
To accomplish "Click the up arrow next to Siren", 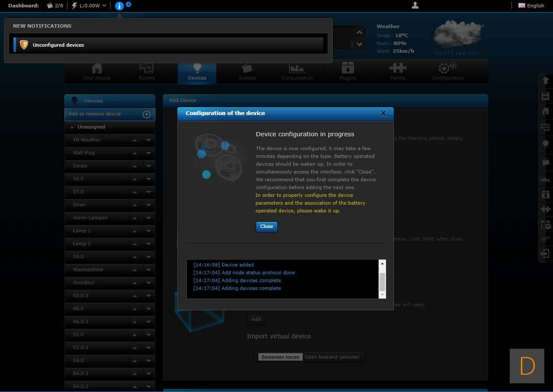I will pyautogui.click(x=135, y=205).
